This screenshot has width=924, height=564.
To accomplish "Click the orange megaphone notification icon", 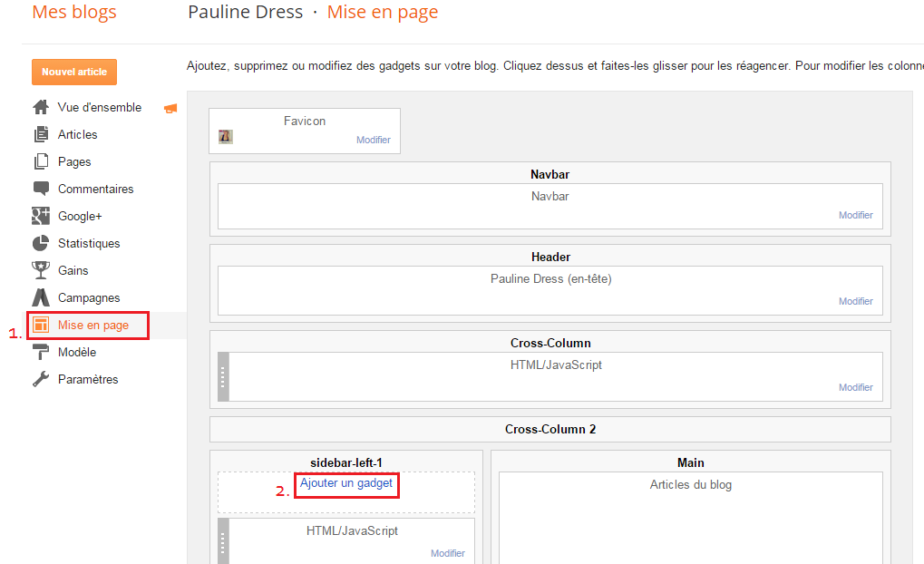I will coord(170,108).
